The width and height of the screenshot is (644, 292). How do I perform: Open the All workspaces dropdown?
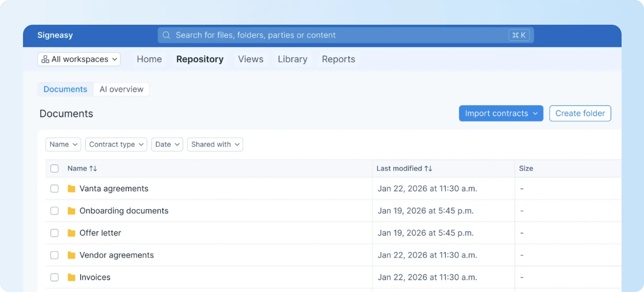tap(79, 59)
